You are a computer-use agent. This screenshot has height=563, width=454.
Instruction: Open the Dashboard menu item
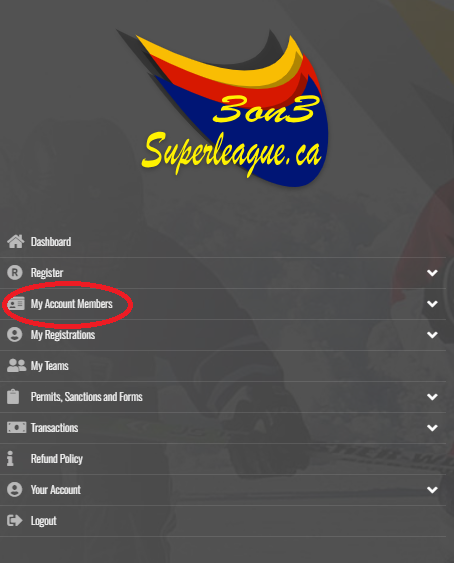(x=223, y=242)
